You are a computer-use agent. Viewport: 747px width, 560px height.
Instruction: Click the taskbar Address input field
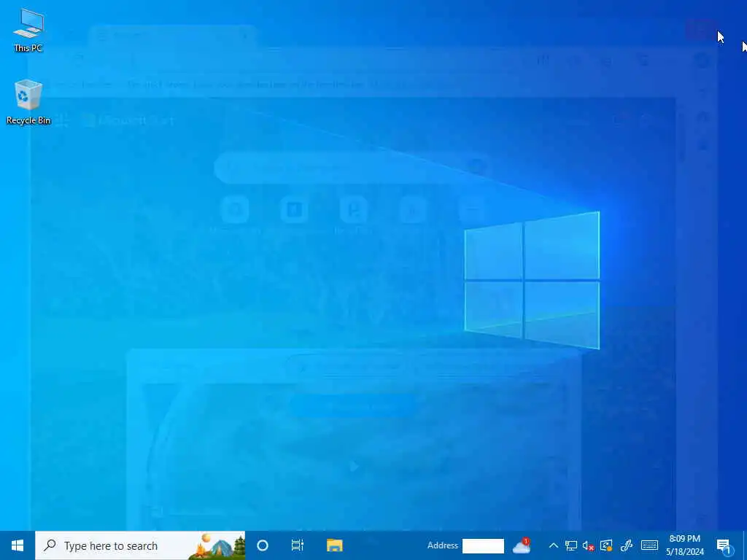tap(483, 545)
